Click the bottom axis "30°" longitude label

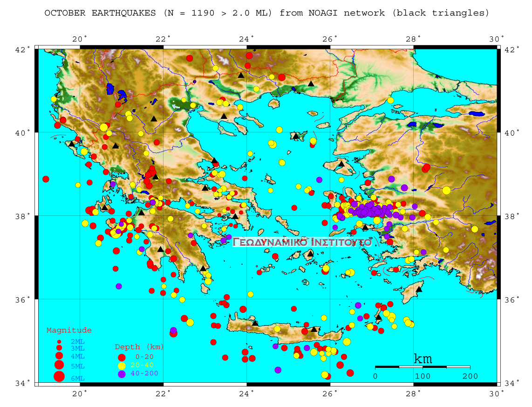coord(497,393)
